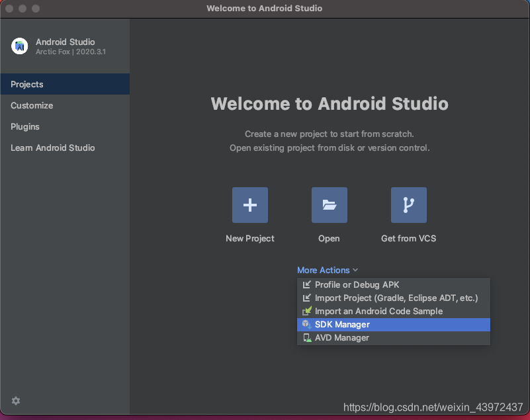Click the Import Android Code Sample icon
Viewport: 530px width, 420px height.
tap(307, 311)
